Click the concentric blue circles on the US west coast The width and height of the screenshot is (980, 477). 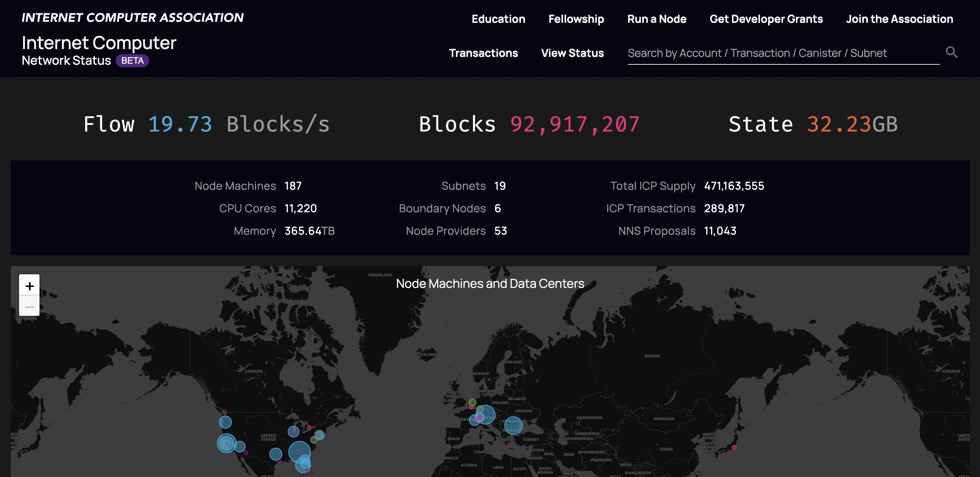tap(226, 443)
